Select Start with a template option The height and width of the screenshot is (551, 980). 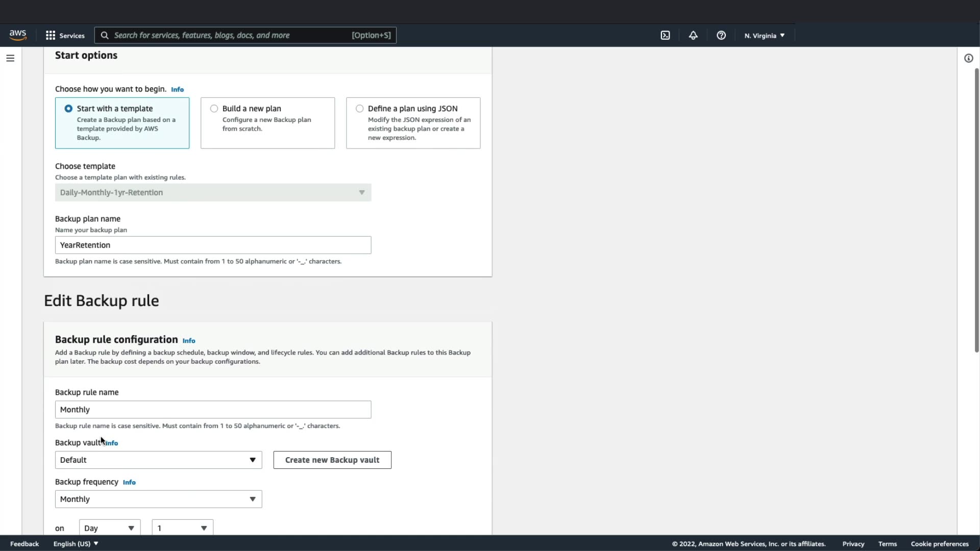pyautogui.click(x=69, y=109)
